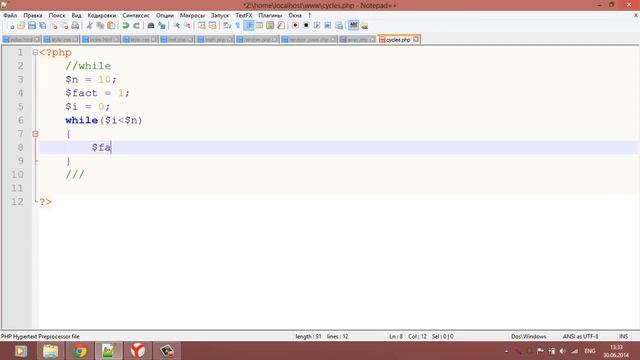Open the Плагины menu
640x360 pixels.
point(270,15)
